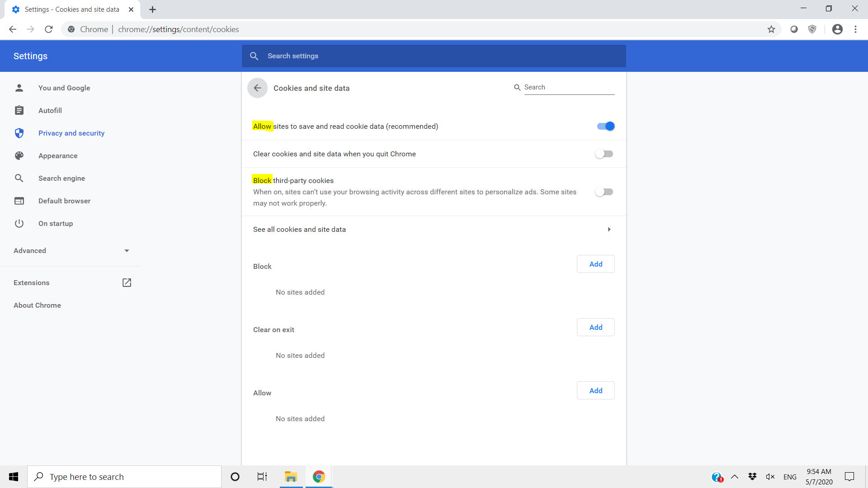Reload the page with refresh icon
The width and height of the screenshot is (868, 488).
pyautogui.click(x=49, y=29)
